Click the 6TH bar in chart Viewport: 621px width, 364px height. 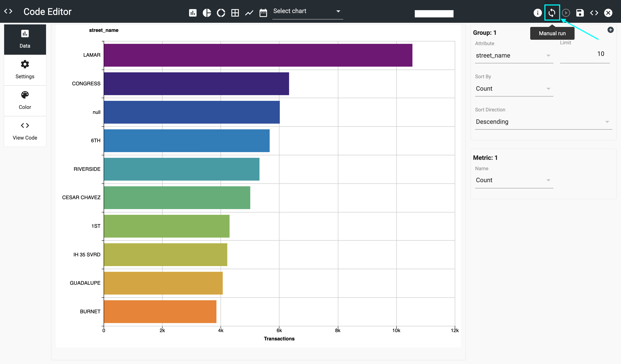[x=187, y=141]
